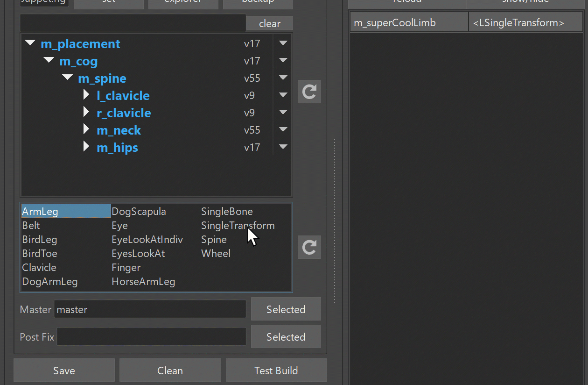The image size is (588, 385).
Task: Focus the search field left of clear
Action: tap(133, 23)
